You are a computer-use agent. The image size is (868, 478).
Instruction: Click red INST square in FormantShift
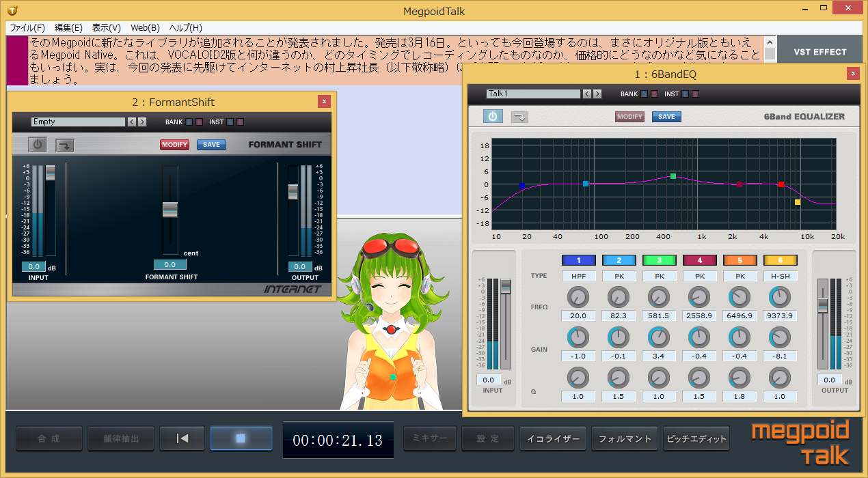[x=240, y=122]
